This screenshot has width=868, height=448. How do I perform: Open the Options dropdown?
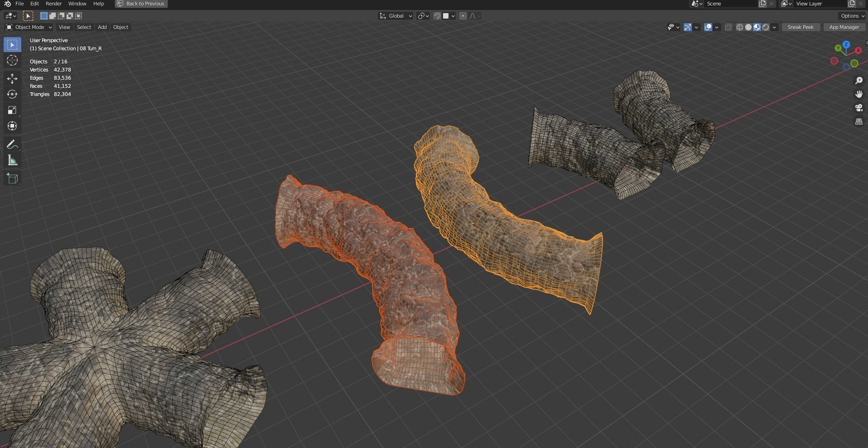(852, 16)
